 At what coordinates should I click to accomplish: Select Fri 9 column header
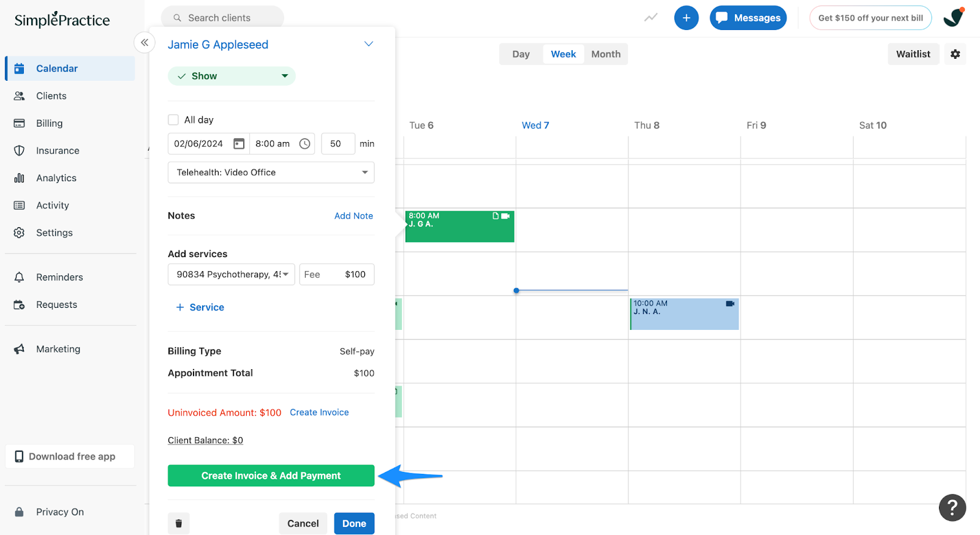tap(756, 125)
